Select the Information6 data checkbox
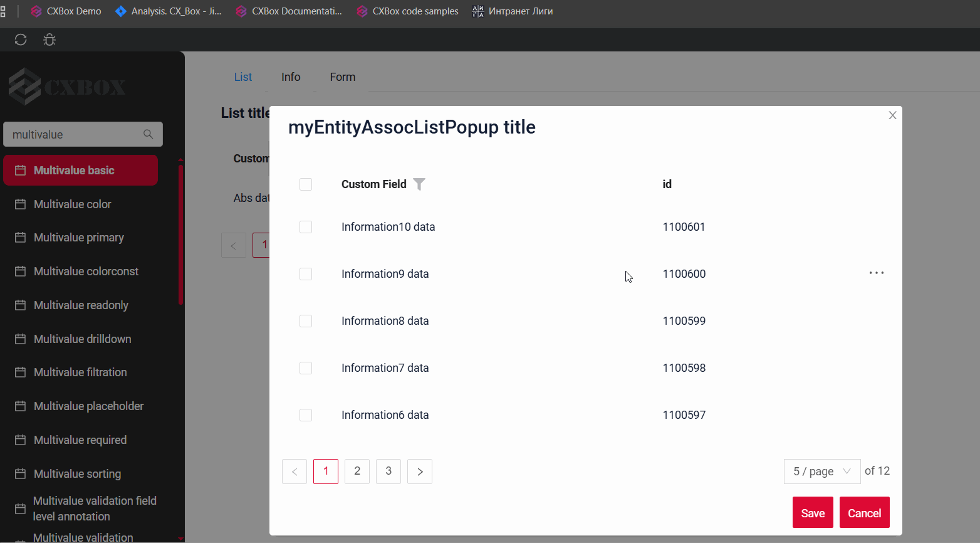Viewport: 980px width, 543px height. click(306, 415)
